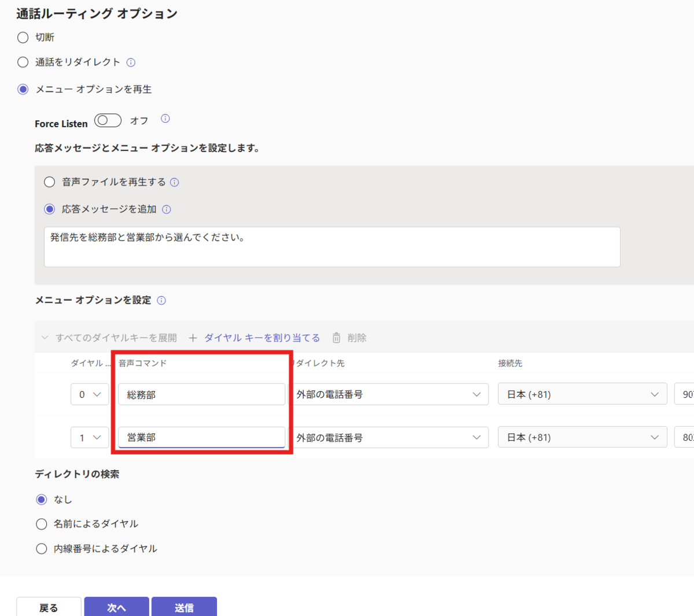Click voice command field 営業部

tap(202, 437)
